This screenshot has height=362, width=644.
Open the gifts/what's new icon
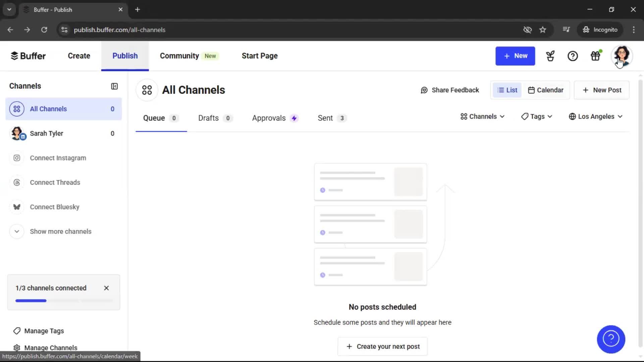[595, 56]
